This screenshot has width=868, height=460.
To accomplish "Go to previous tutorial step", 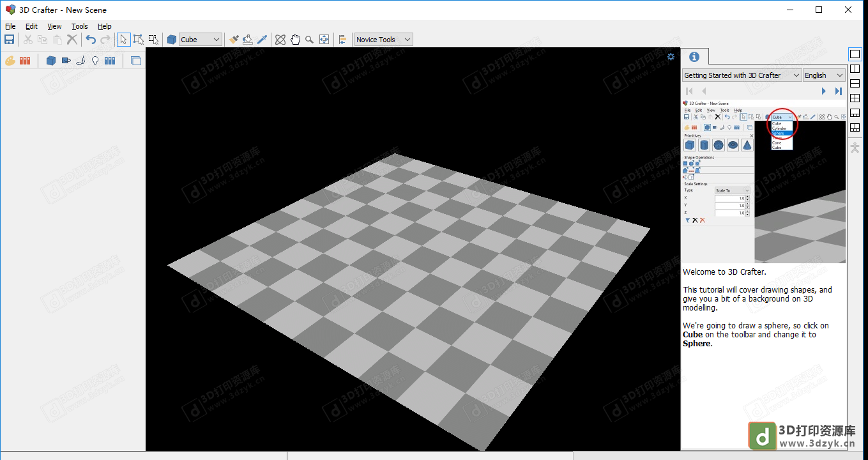I will pos(704,91).
